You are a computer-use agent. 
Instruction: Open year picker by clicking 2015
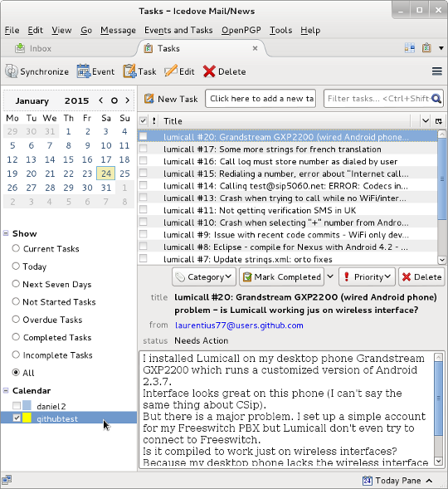pyautogui.click(x=76, y=100)
